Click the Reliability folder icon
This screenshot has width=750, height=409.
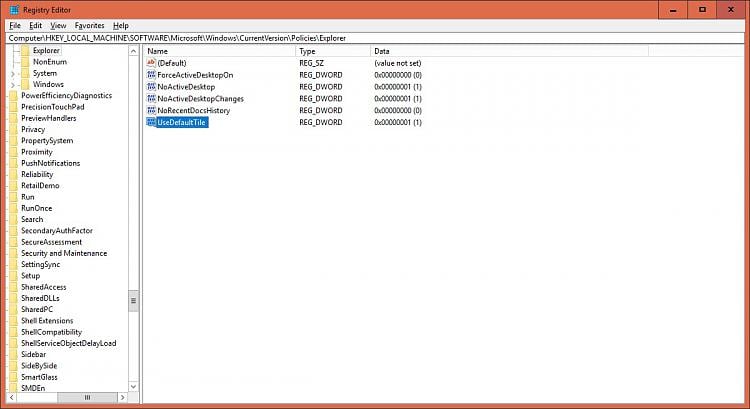point(13,174)
